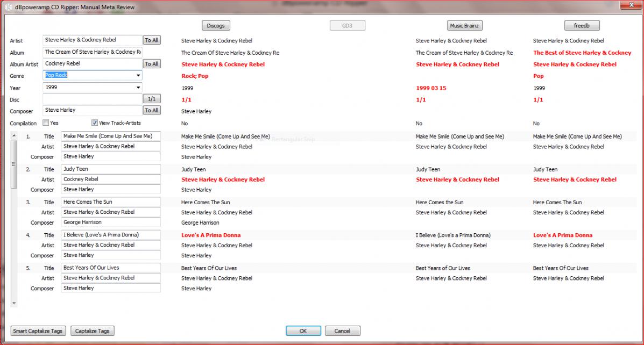Select the Discogs metadata source button
This screenshot has width=644, height=345.
[x=216, y=26]
